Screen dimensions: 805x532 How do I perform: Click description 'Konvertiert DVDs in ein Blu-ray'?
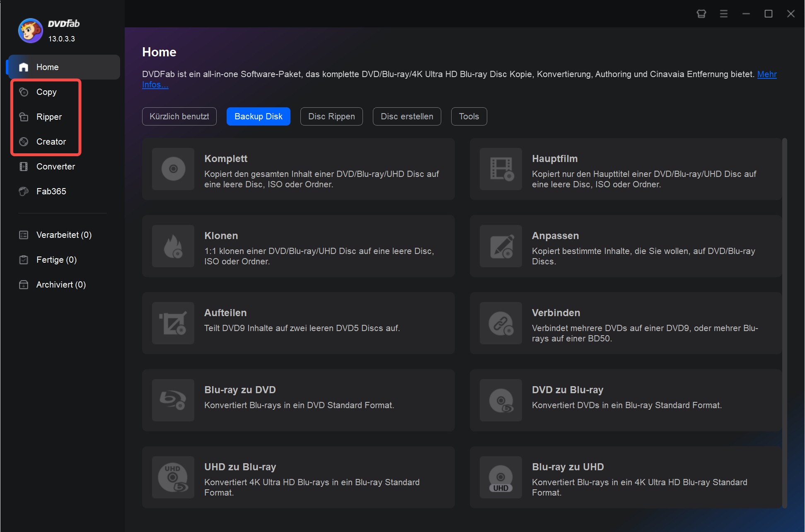627,405
